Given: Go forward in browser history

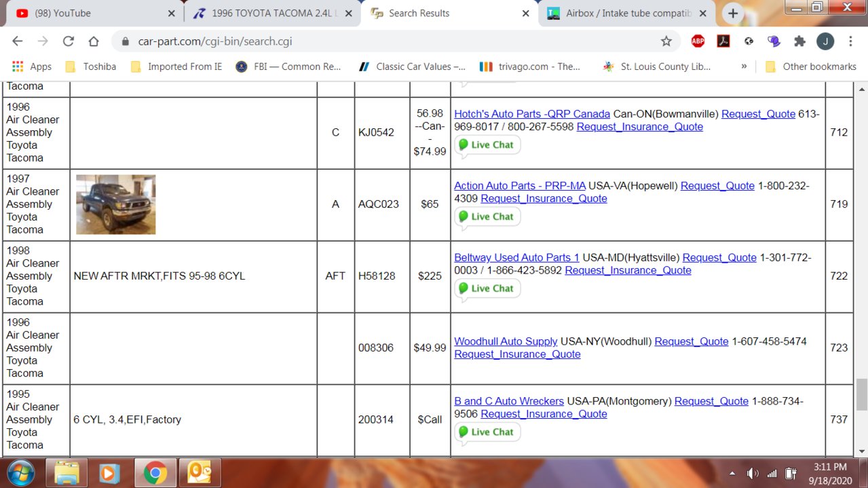Looking at the screenshot, I should click(43, 41).
